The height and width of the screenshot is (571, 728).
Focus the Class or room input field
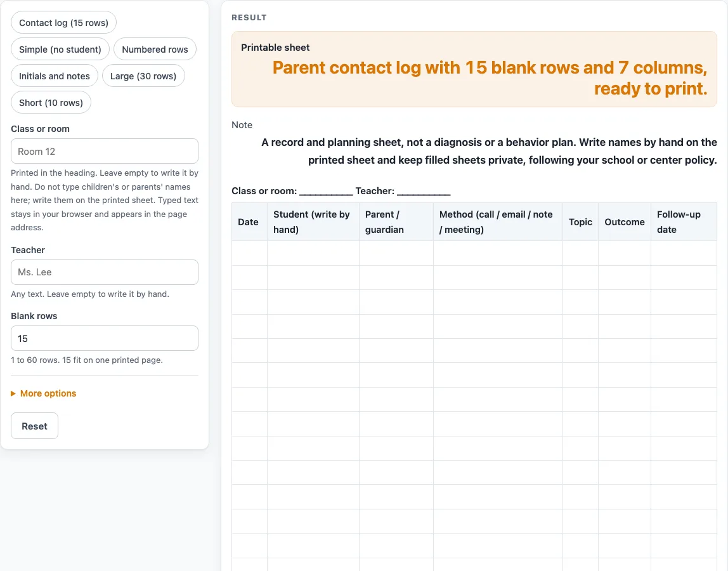(105, 151)
